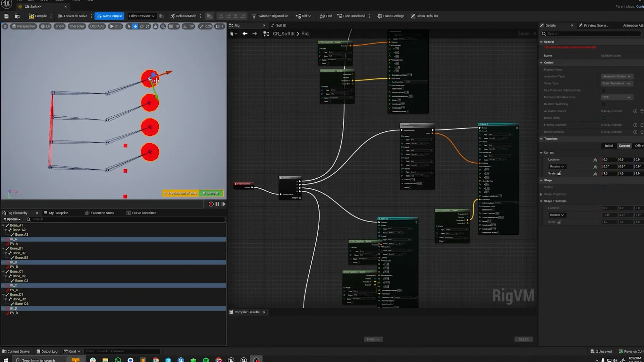Open the Value Type dropdown showing Euler Transform
644x362 pixels.
(616, 83)
